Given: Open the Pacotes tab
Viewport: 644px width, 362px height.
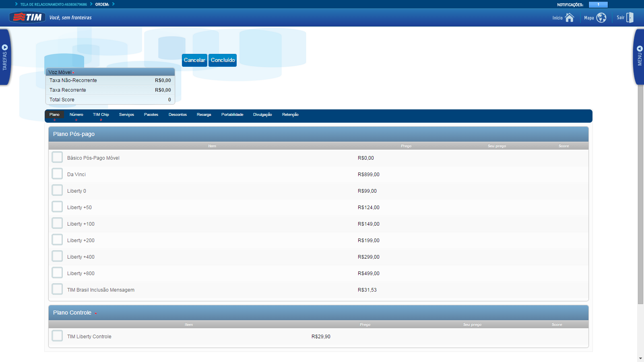Looking at the screenshot, I should [x=151, y=115].
